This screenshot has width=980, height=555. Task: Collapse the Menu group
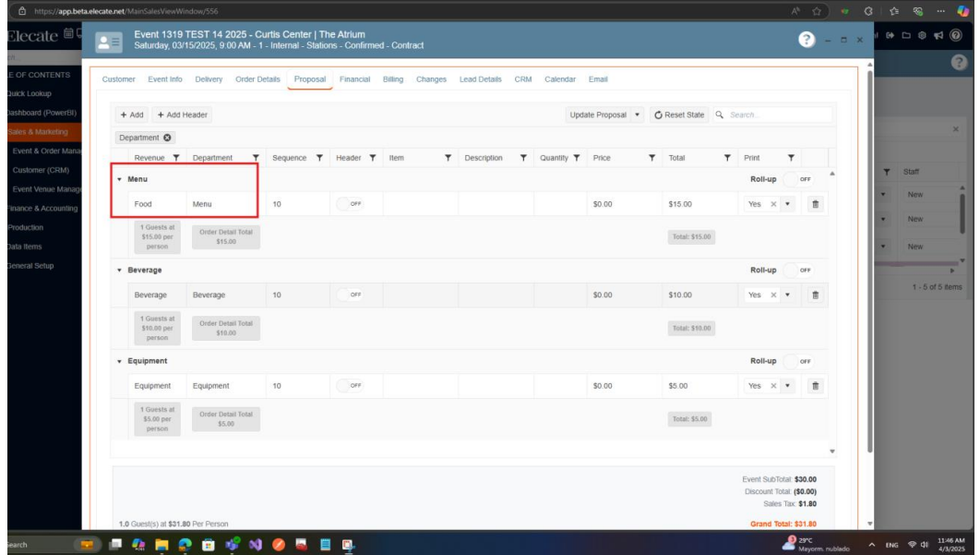(x=119, y=179)
